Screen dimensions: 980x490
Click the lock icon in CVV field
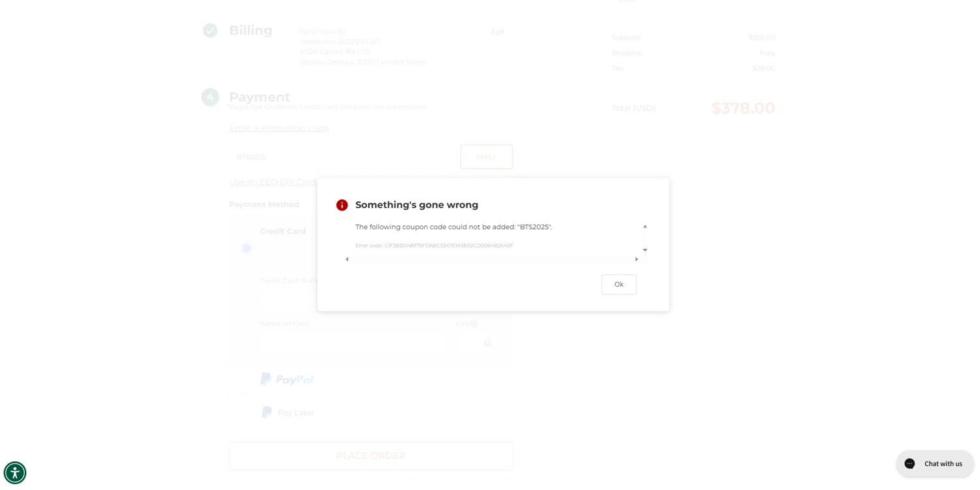click(487, 342)
